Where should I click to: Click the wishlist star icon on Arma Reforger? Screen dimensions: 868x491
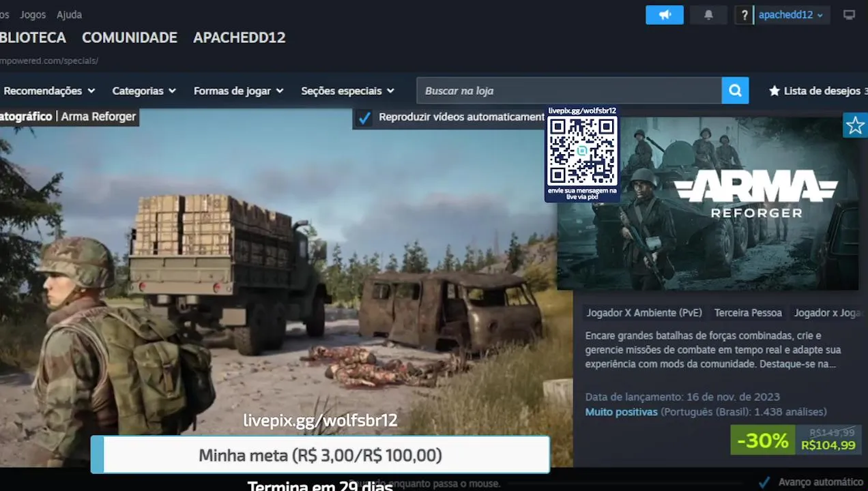pyautogui.click(x=855, y=125)
